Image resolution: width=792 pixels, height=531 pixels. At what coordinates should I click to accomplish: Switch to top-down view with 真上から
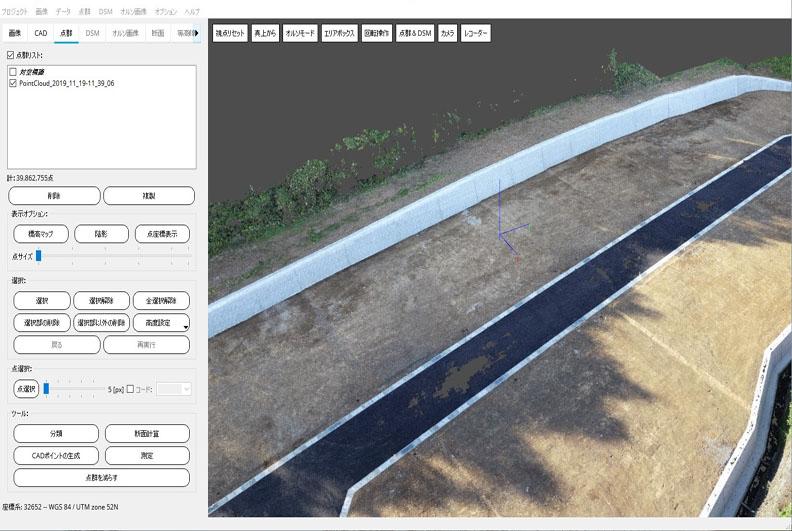[264, 33]
